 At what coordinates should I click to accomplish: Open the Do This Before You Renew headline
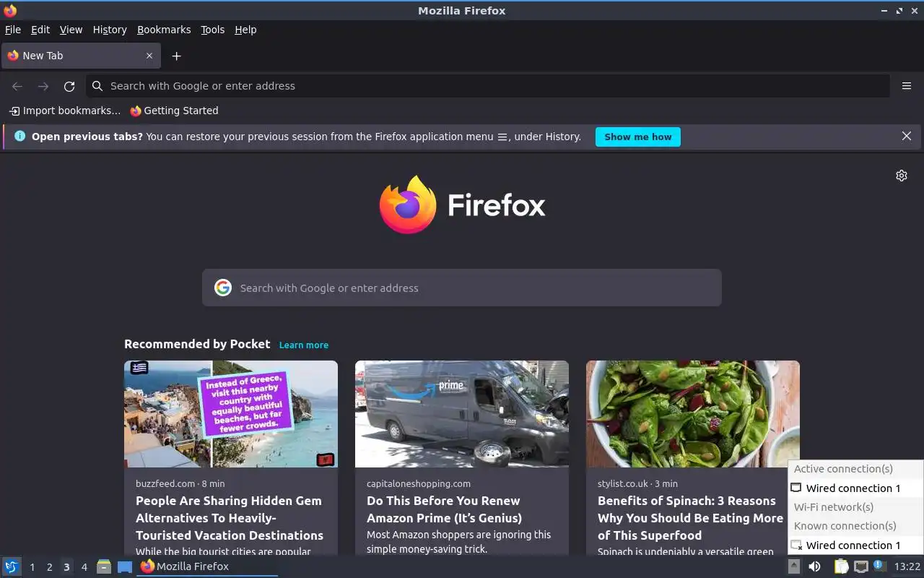coord(444,509)
